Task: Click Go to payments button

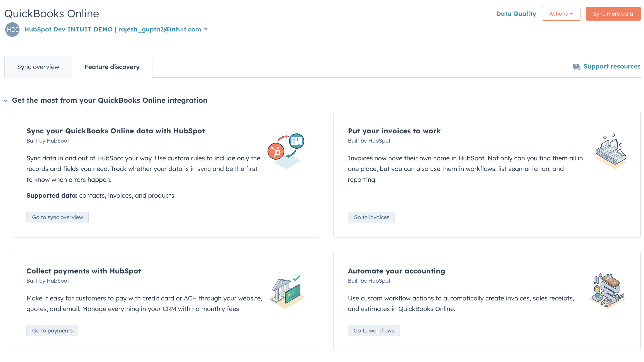Action: coord(52,331)
